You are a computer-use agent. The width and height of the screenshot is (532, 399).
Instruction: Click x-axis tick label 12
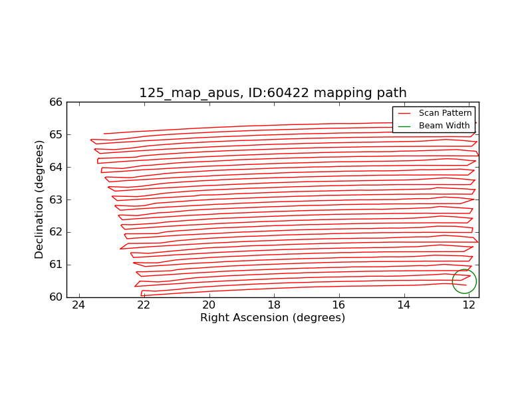tap(469, 305)
